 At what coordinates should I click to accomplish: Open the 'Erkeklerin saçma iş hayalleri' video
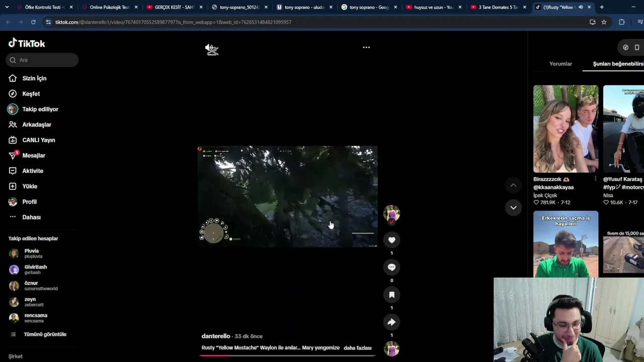tap(566, 244)
